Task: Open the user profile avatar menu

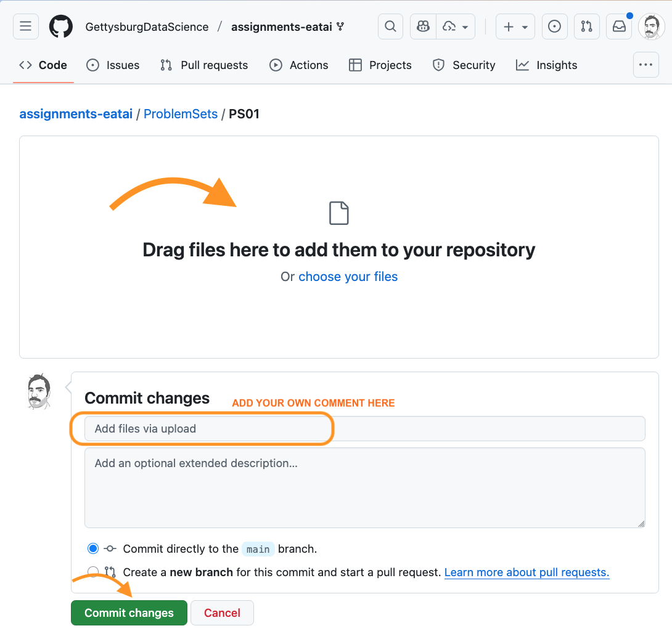Action: (651, 26)
